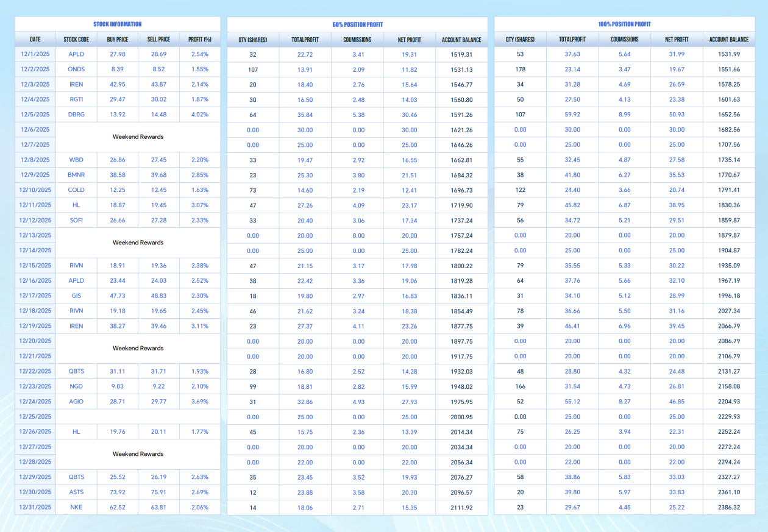This screenshot has width=768, height=532.
Task: Select the DBRG stock code cell
Action: (x=76, y=115)
